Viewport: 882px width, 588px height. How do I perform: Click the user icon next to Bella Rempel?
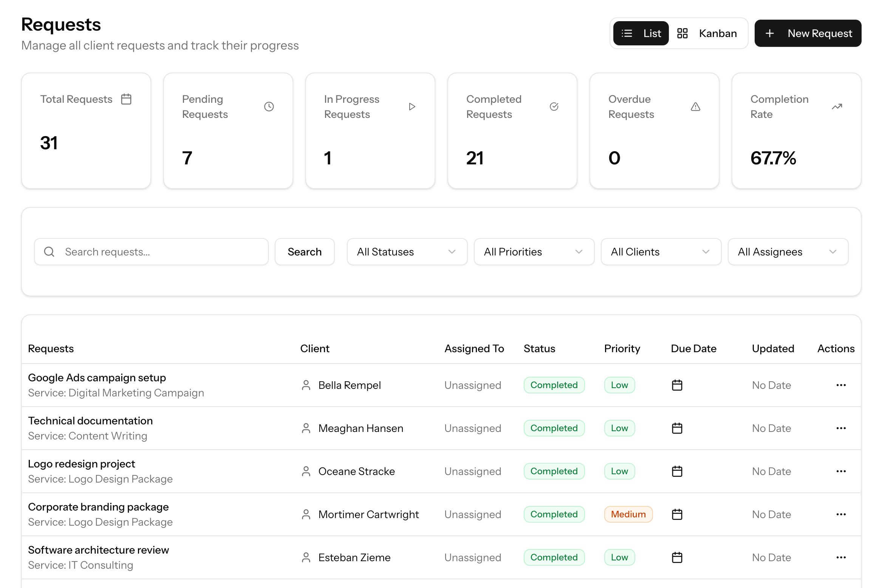tap(306, 385)
